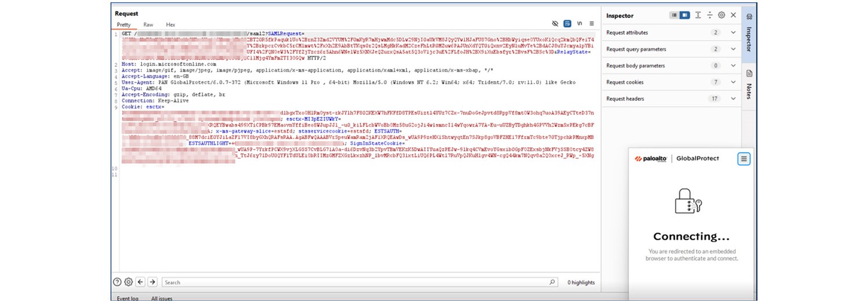Switch to the Hex view tab
Screen dimensions: 868x303
click(171, 25)
